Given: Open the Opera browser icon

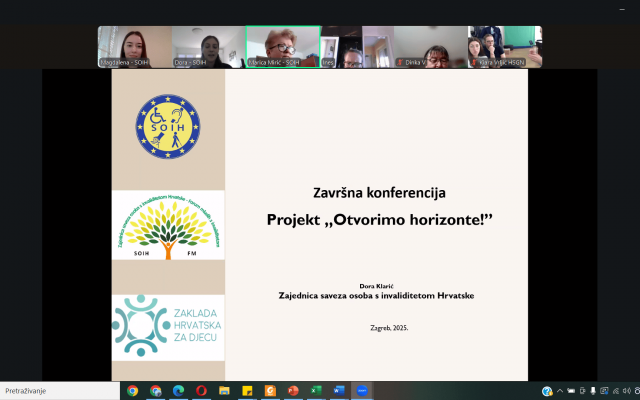Looking at the screenshot, I should [201, 391].
